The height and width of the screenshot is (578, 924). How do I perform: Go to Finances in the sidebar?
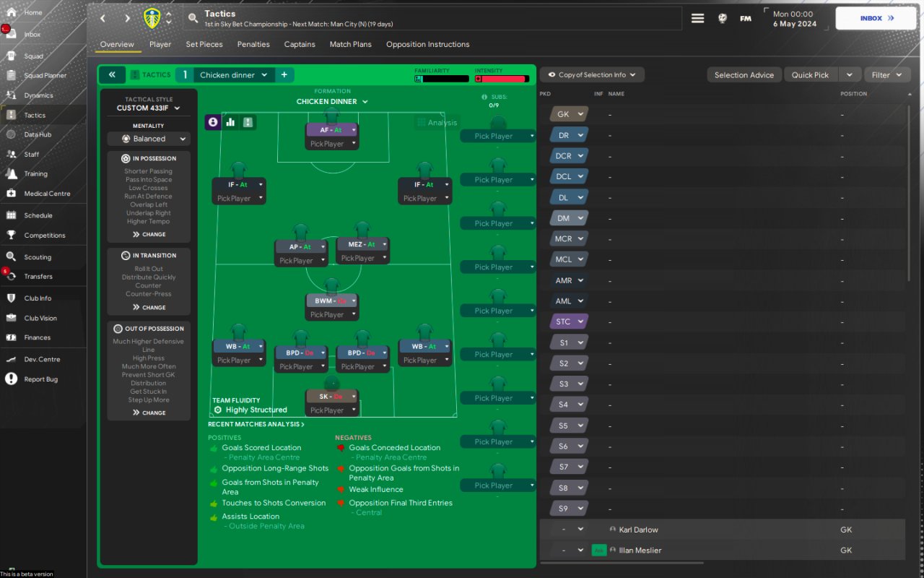pos(37,337)
